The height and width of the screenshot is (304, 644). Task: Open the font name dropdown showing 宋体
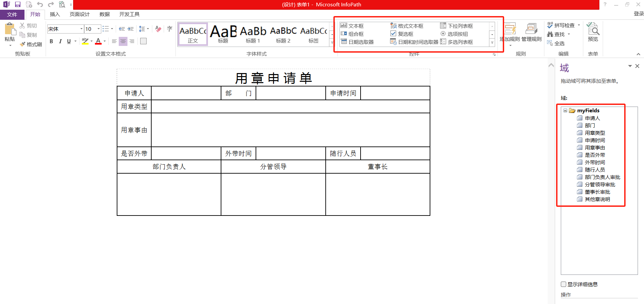click(81, 29)
